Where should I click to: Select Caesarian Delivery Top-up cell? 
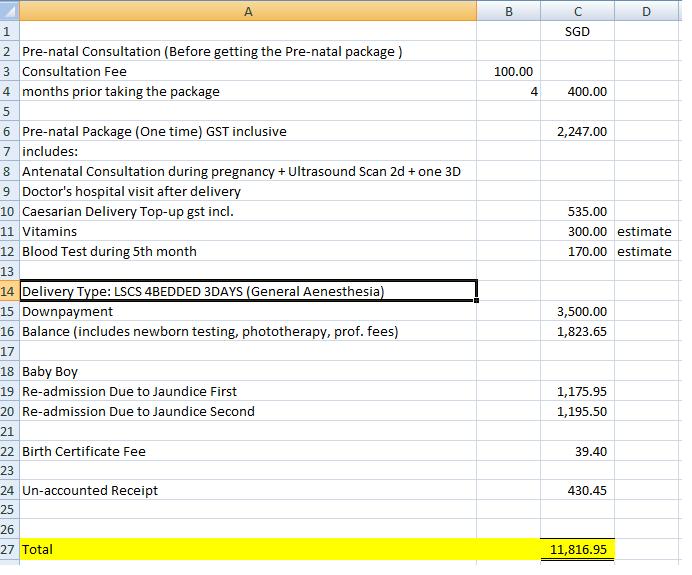(248, 211)
